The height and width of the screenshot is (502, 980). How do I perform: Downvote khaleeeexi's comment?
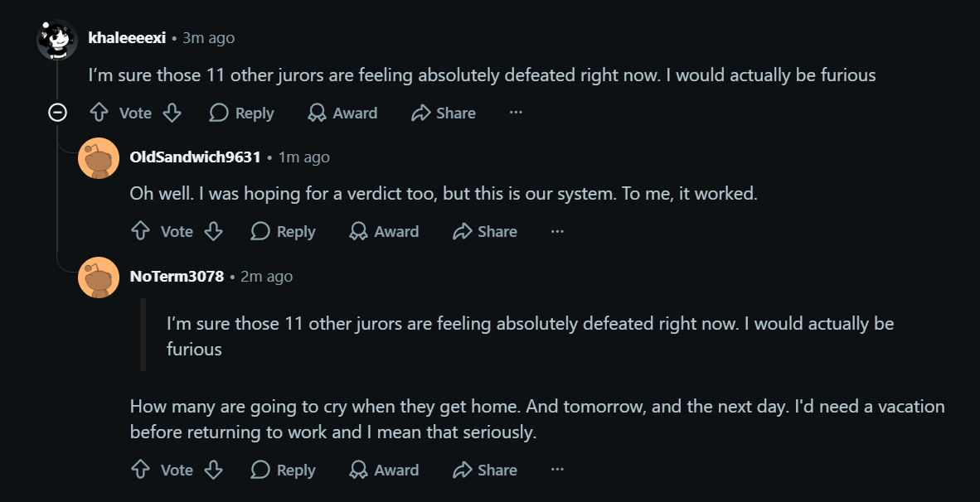(x=172, y=113)
